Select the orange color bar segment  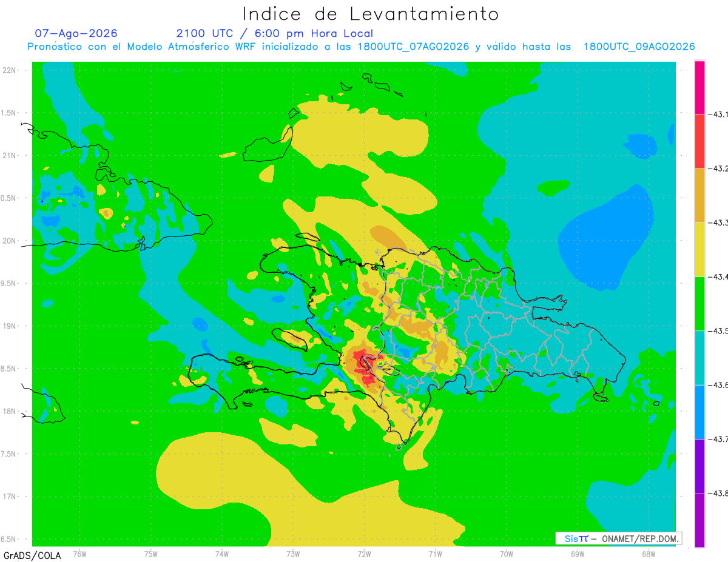[699, 195]
